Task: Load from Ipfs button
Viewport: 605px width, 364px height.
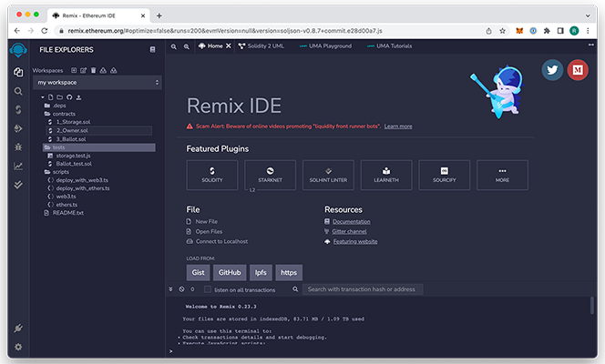Action: point(261,273)
